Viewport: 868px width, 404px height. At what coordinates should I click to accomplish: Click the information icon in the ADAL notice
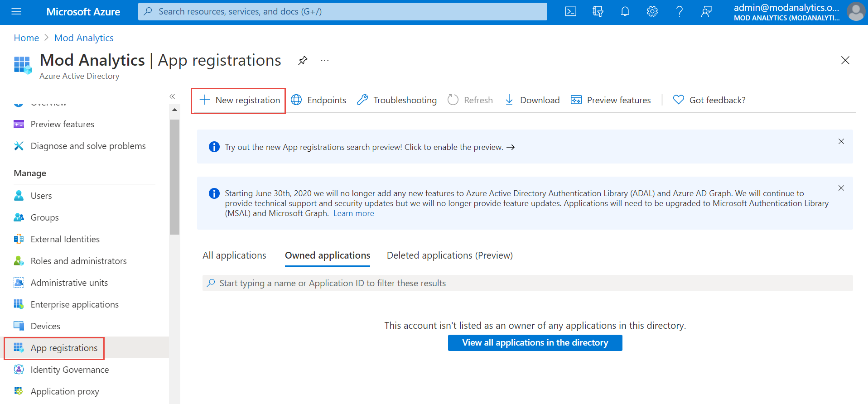tap(214, 193)
